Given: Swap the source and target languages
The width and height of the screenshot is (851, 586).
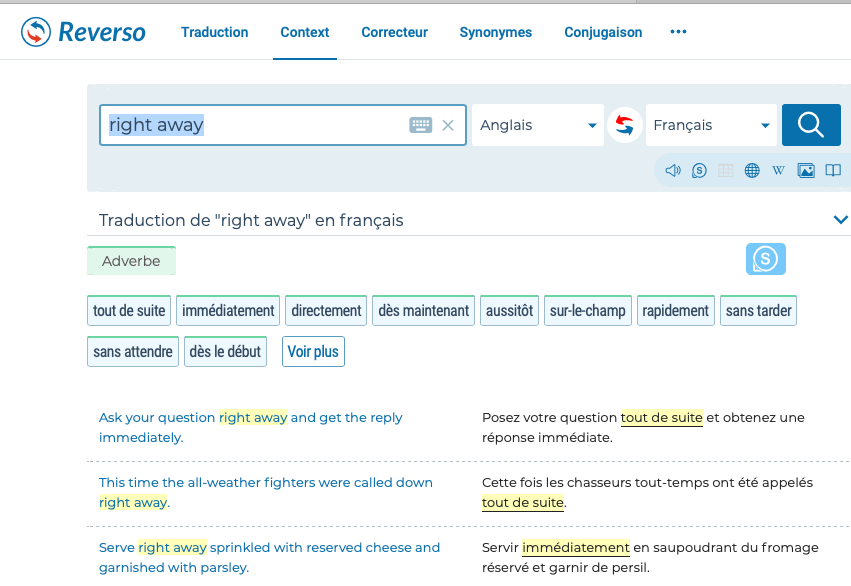Looking at the screenshot, I should (625, 125).
